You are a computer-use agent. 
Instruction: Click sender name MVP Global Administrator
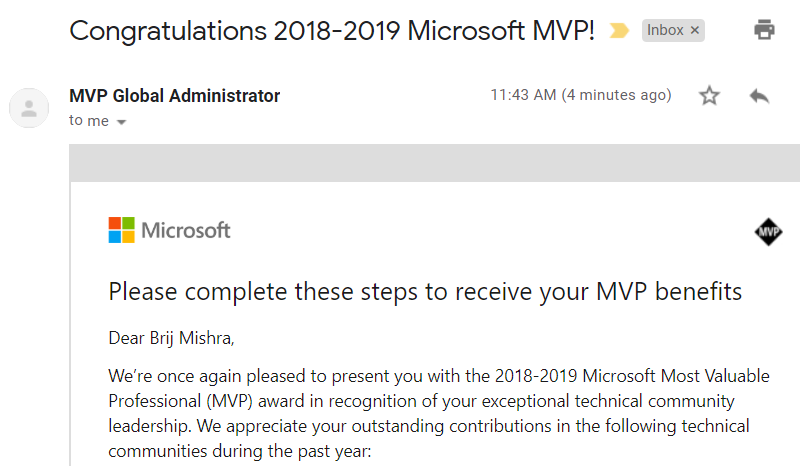click(174, 96)
